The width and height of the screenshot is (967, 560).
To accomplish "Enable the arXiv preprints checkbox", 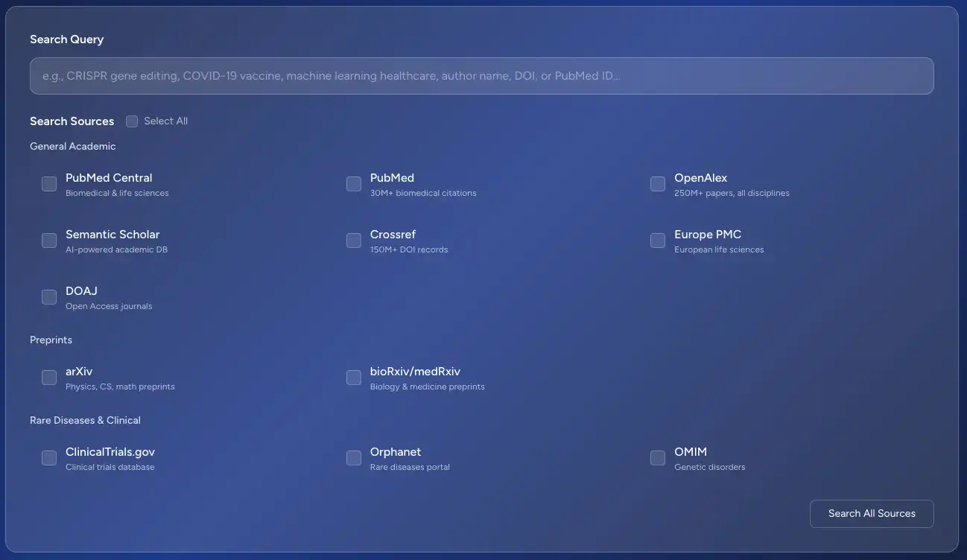I will (x=49, y=378).
